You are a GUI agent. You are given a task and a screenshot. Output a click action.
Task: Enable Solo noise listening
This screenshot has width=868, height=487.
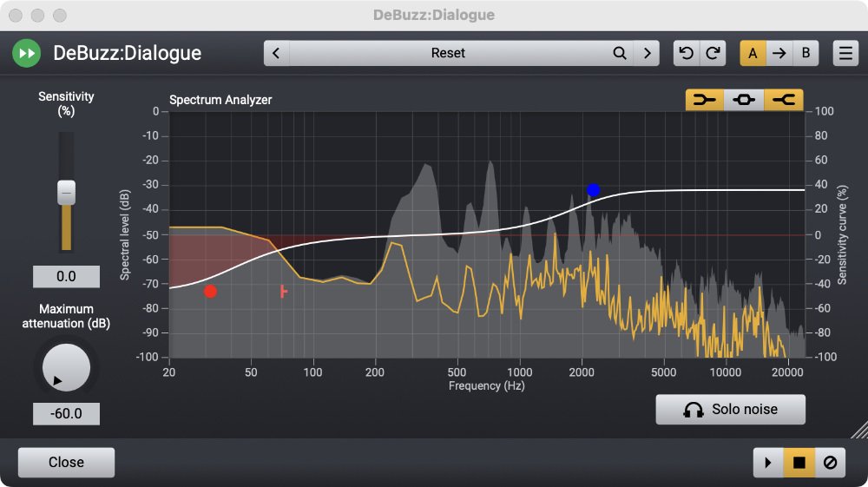point(730,410)
